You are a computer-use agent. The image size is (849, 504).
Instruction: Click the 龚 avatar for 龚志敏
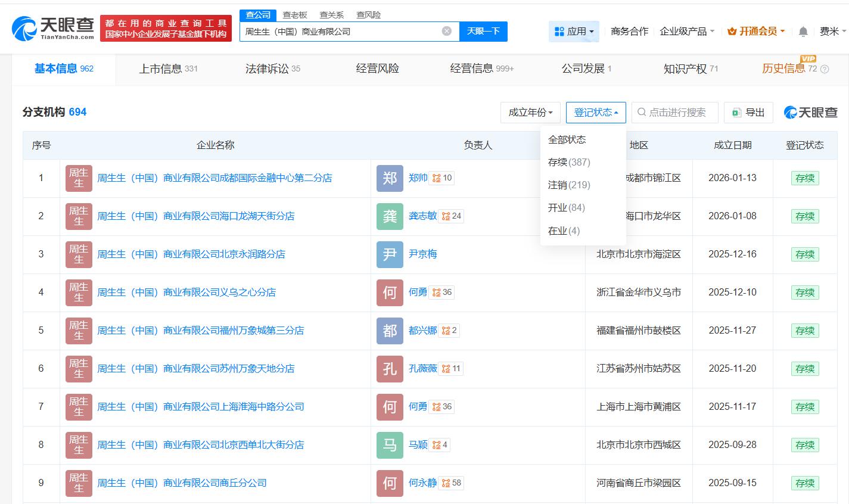tap(390, 216)
